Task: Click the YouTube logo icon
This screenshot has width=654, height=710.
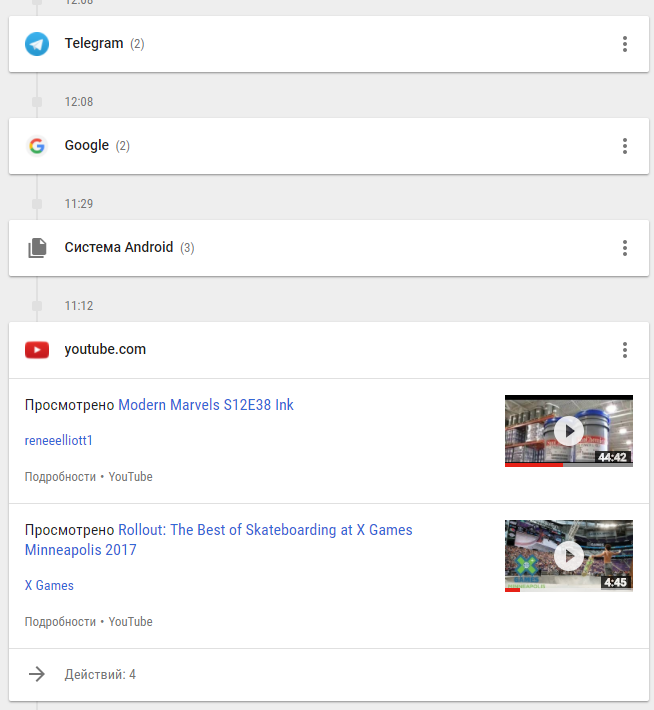Action: (37, 350)
